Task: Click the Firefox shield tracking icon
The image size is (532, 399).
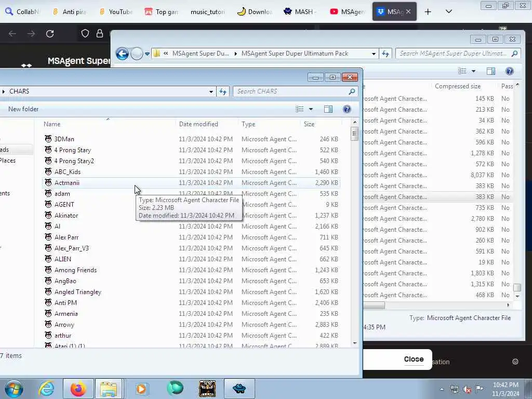Action: pyautogui.click(x=85, y=33)
